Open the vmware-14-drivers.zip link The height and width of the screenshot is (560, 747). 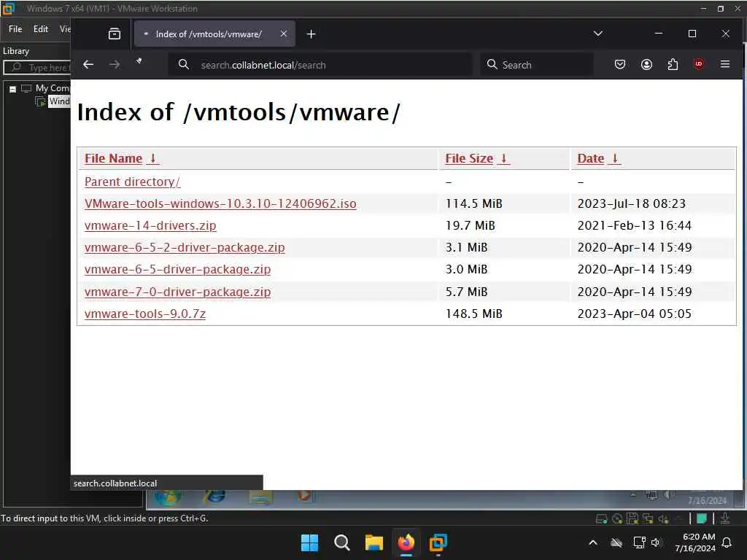point(150,226)
